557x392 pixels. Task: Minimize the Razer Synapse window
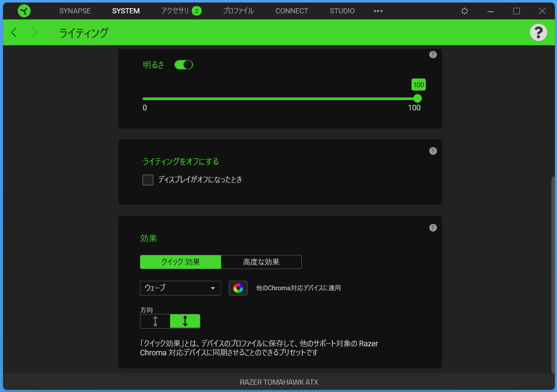(x=491, y=11)
